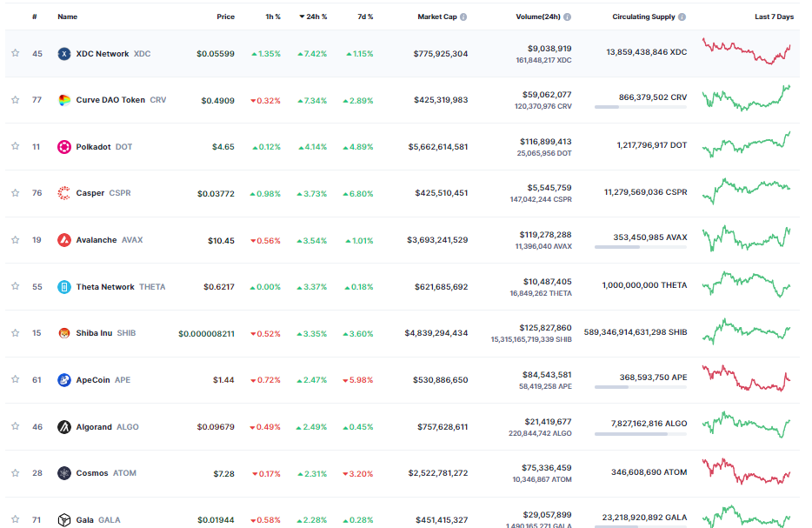Add Algorand to watchlist star
The height and width of the screenshot is (528, 812).
tap(16, 426)
